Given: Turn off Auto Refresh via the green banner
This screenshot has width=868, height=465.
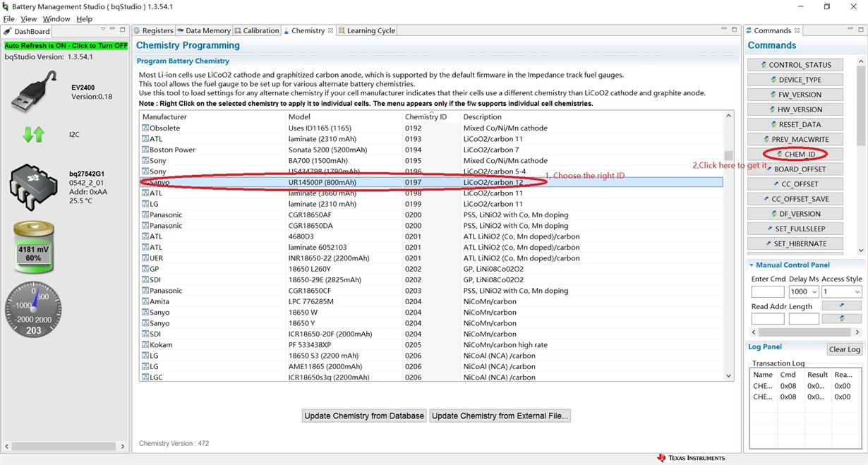Looking at the screenshot, I should pos(66,45).
